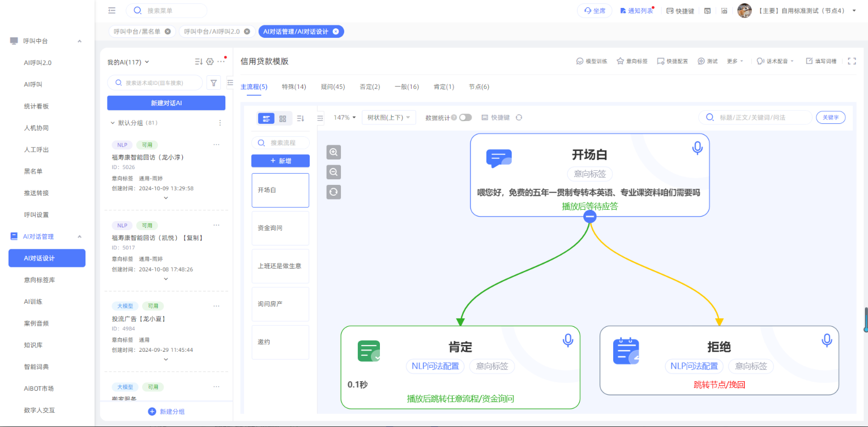The width and height of the screenshot is (868, 427).
Task: Select 资金询问 in the flow list
Action: [x=280, y=228]
